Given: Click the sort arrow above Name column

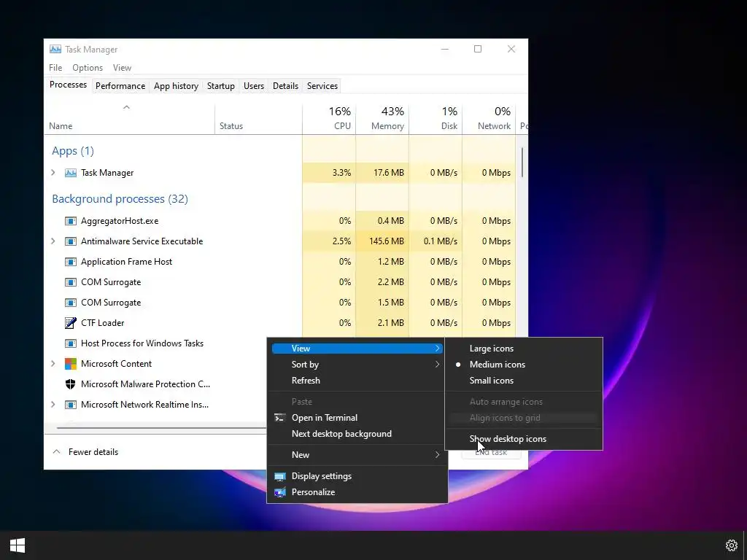Looking at the screenshot, I should pos(126,108).
